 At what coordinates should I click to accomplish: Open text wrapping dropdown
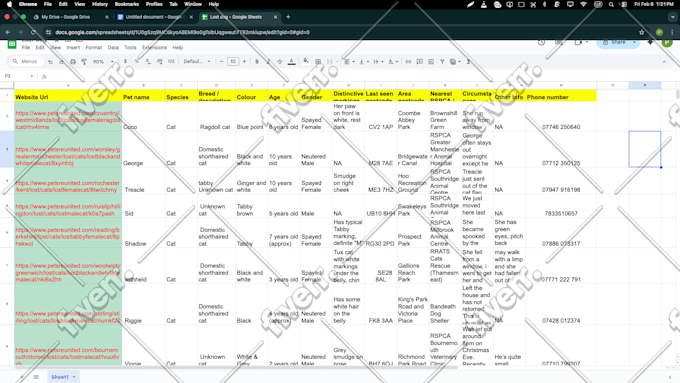pos(378,62)
